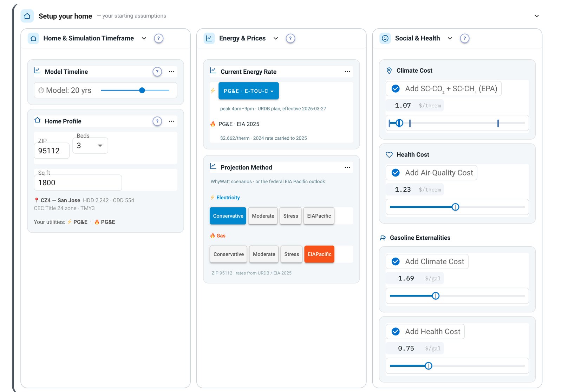Expand the Energy & Prices chevron
This screenshot has height=392, width=562.
click(x=276, y=38)
